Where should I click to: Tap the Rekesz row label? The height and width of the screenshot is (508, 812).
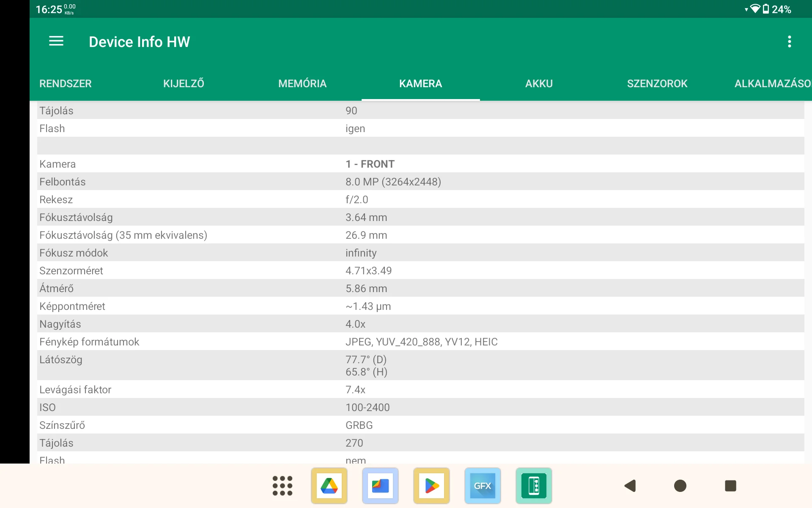pyautogui.click(x=56, y=199)
